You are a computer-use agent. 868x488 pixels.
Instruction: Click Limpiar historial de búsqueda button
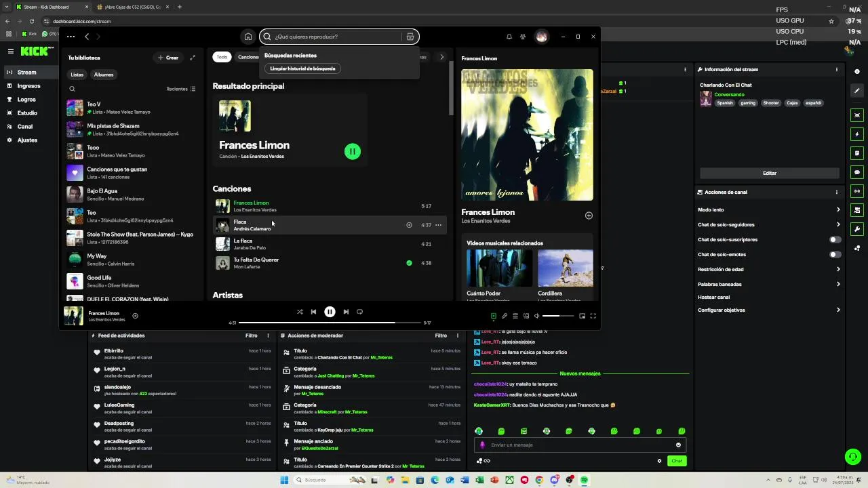point(302,68)
